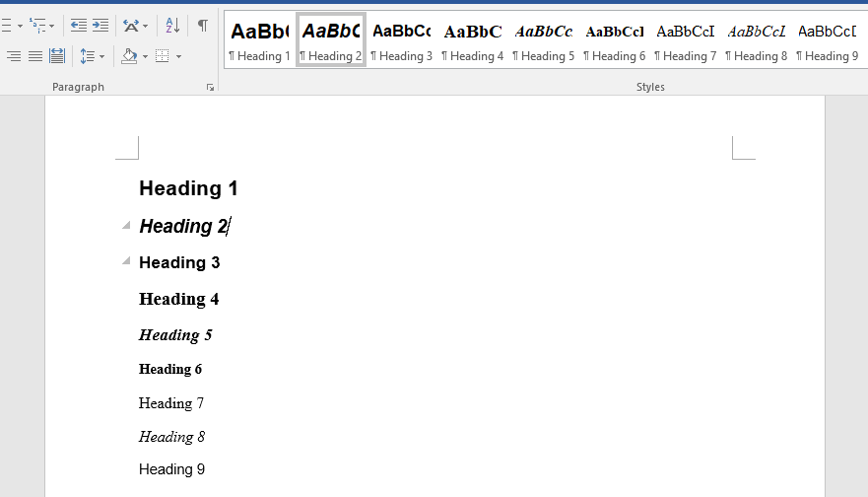Place cursor in 'Heading 7' document text
The height and width of the screenshot is (497, 868).
171,403
